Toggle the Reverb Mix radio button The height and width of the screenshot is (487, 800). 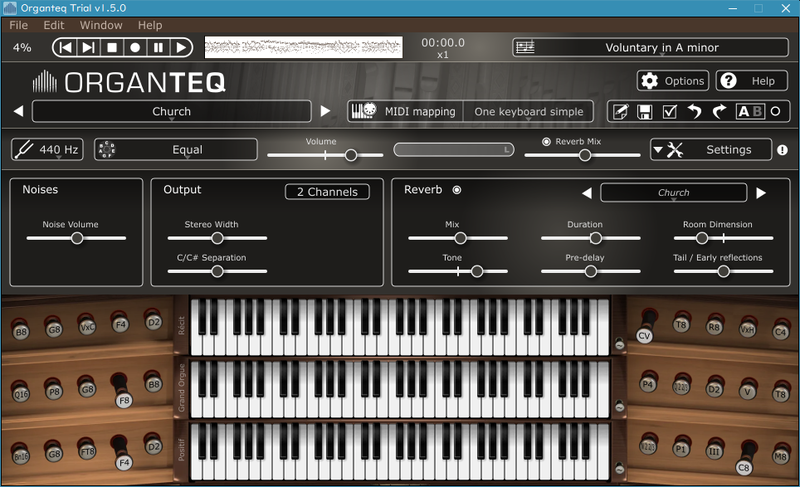click(x=546, y=141)
